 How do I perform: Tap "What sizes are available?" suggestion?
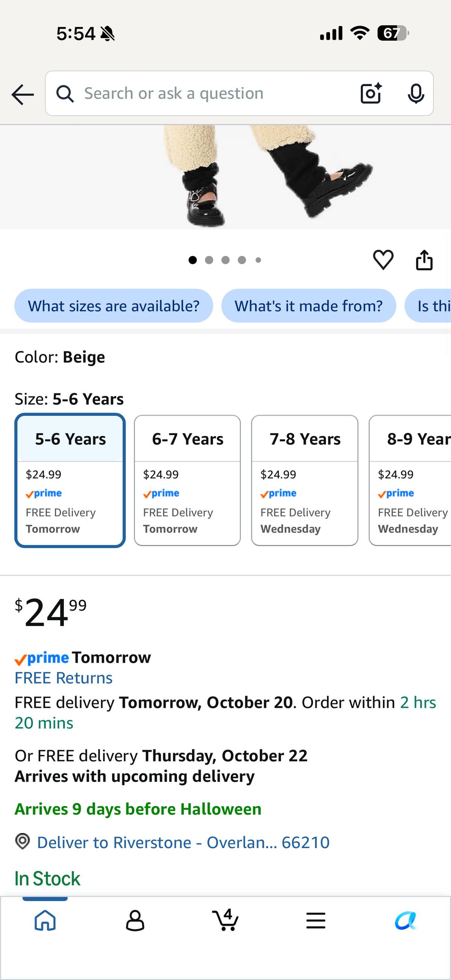click(x=114, y=306)
